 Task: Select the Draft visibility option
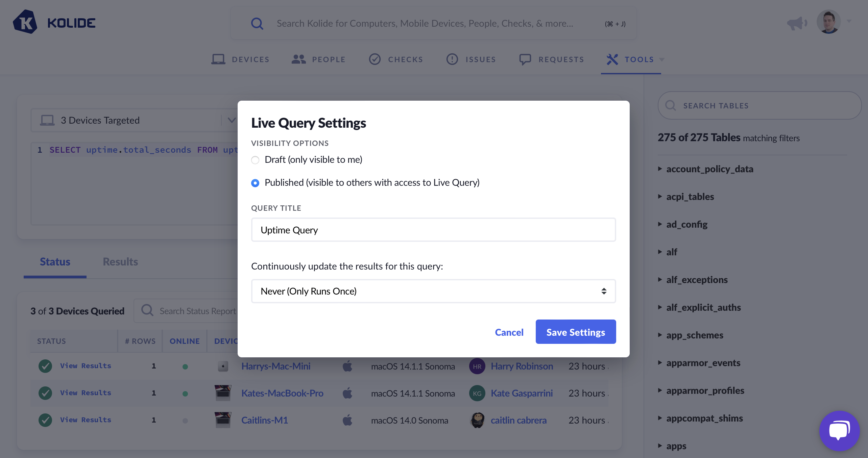(x=255, y=160)
